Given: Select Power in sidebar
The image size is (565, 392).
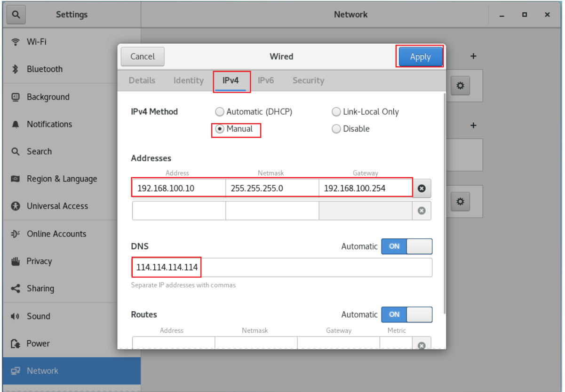Looking at the screenshot, I should tap(72, 343).
